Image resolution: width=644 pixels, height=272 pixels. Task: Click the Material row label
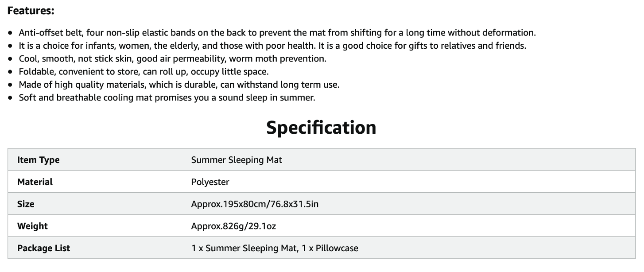(35, 182)
